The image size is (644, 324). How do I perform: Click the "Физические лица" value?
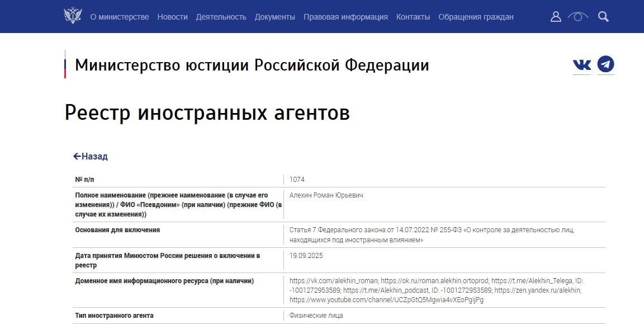click(316, 316)
